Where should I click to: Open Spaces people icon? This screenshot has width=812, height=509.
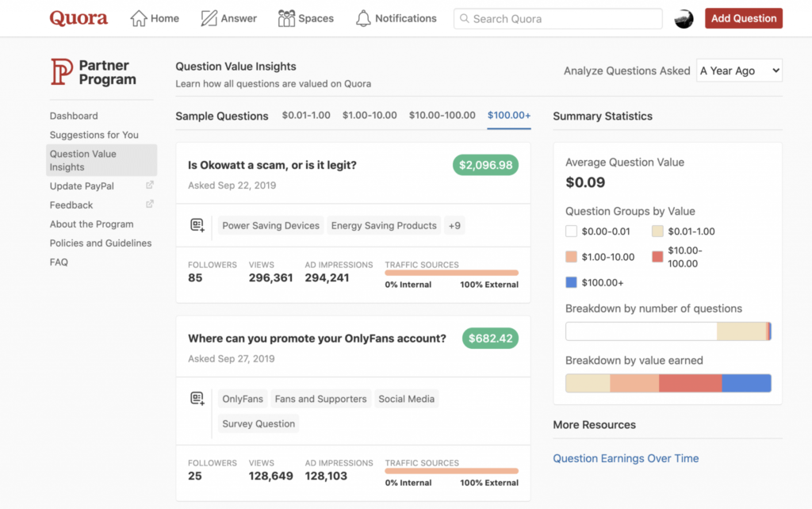pos(285,18)
